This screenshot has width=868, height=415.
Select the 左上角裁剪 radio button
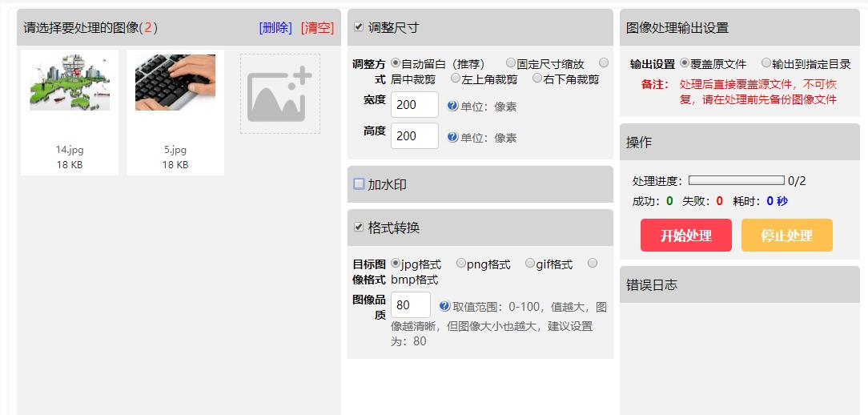coord(456,79)
